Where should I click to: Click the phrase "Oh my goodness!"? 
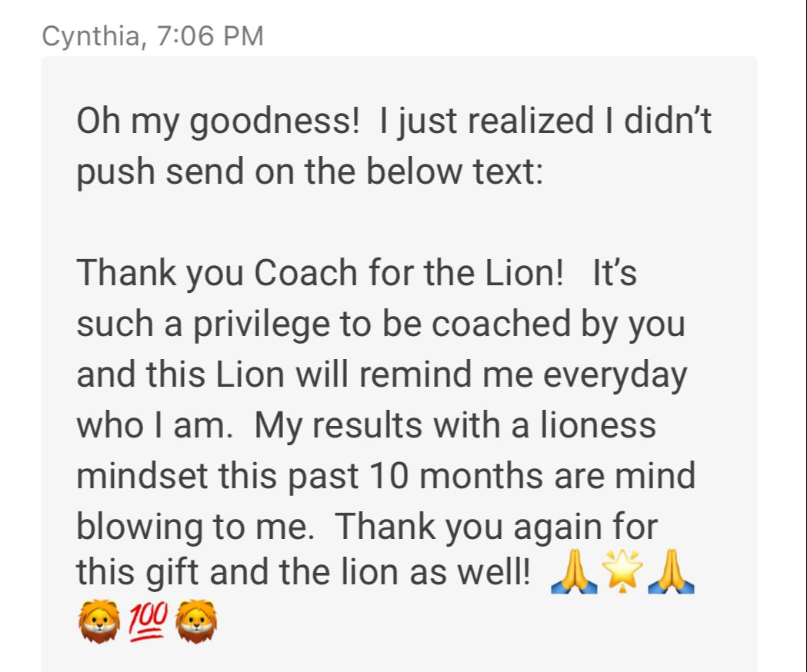(x=218, y=122)
